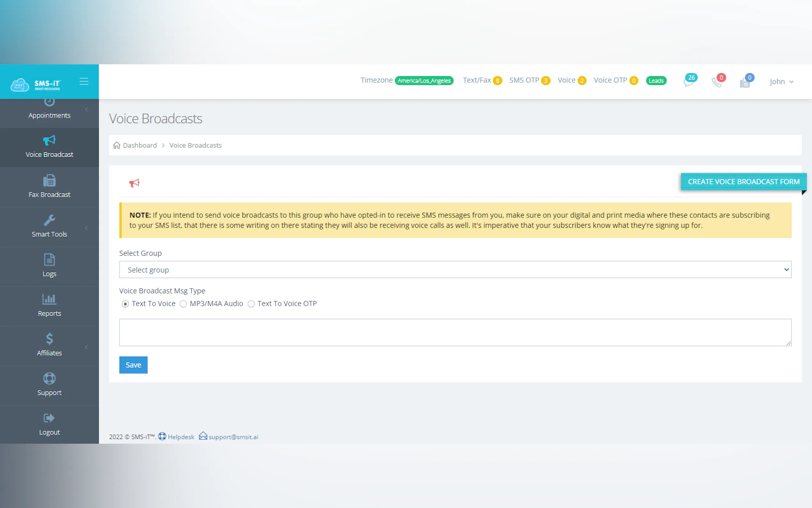
Task: Open the chat messages notification icon
Action: tap(688, 82)
